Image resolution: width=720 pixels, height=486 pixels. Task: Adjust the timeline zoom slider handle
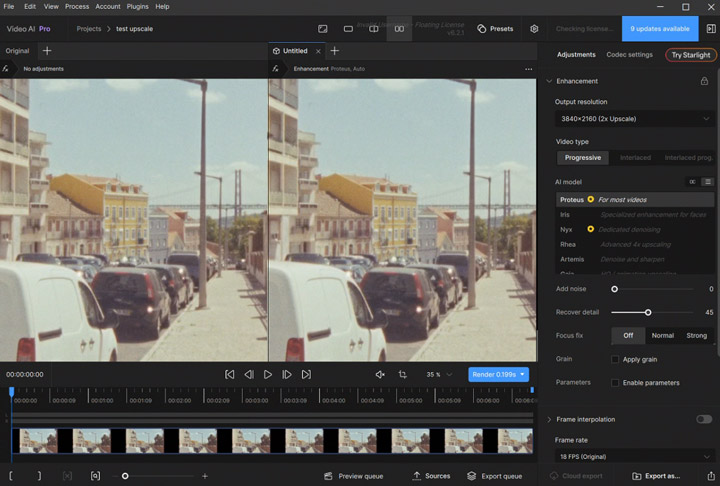click(x=125, y=476)
